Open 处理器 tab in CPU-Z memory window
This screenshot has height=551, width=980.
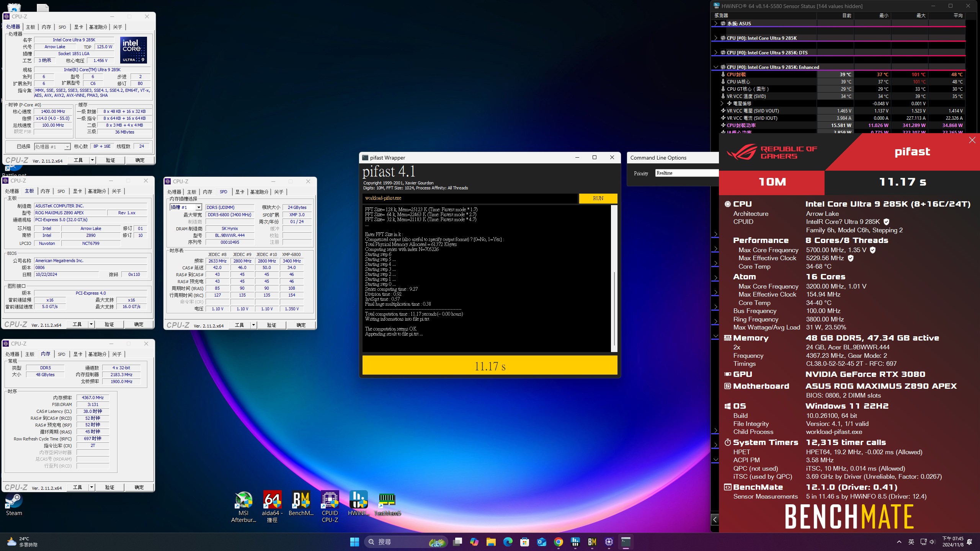(12, 354)
